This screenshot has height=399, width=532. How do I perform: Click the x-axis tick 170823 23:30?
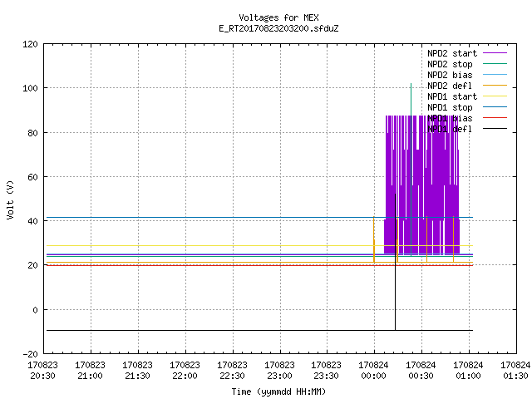(327, 371)
